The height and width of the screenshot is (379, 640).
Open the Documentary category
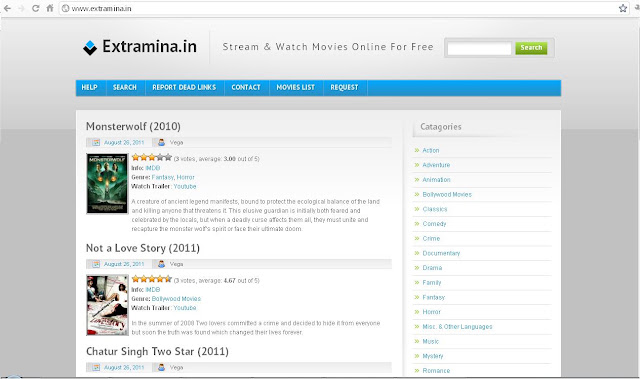[x=441, y=253]
